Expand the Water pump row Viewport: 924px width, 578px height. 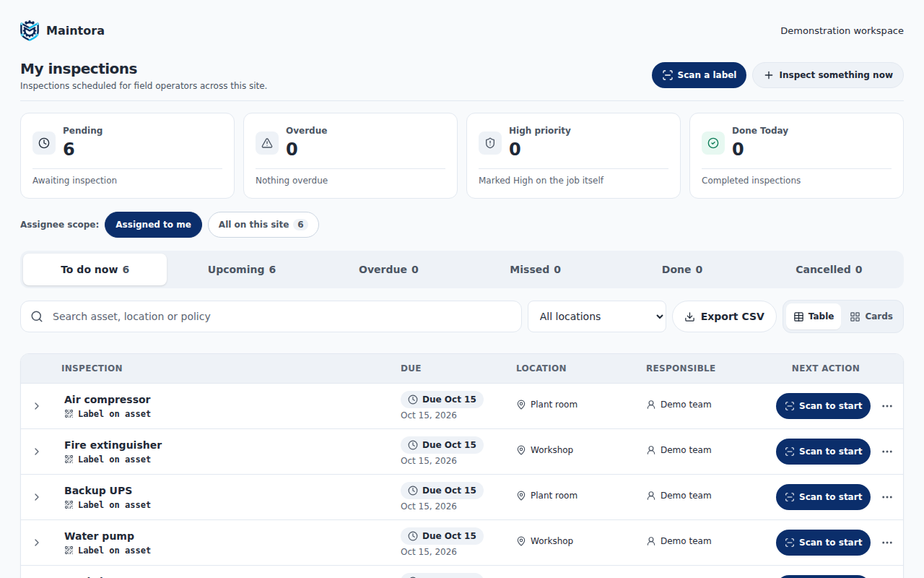pyautogui.click(x=37, y=543)
